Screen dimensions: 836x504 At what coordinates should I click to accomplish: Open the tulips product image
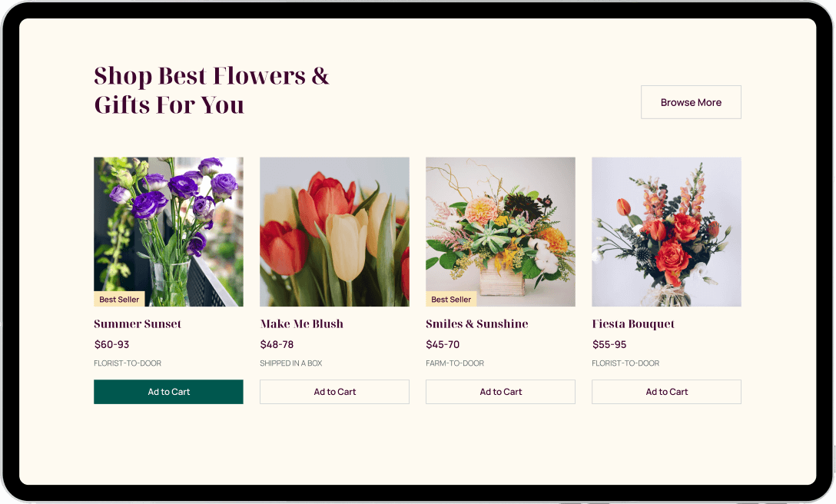click(x=334, y=231)
